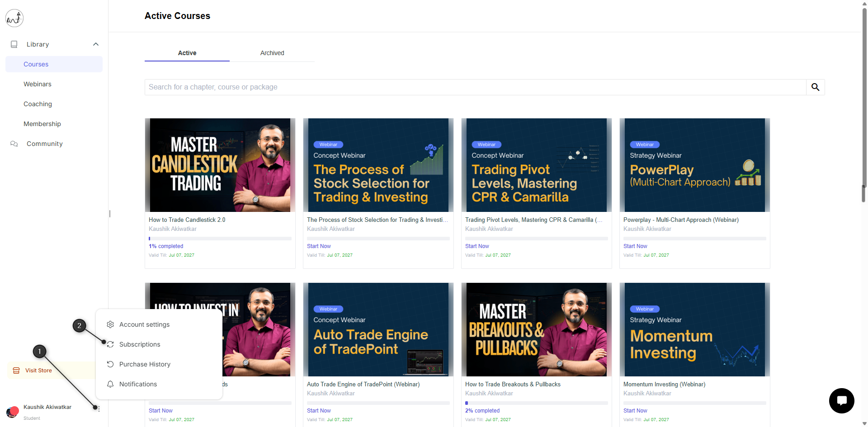
Task: Click Momentum Investing (Webinar) title
Action: [x=664, y=385]
